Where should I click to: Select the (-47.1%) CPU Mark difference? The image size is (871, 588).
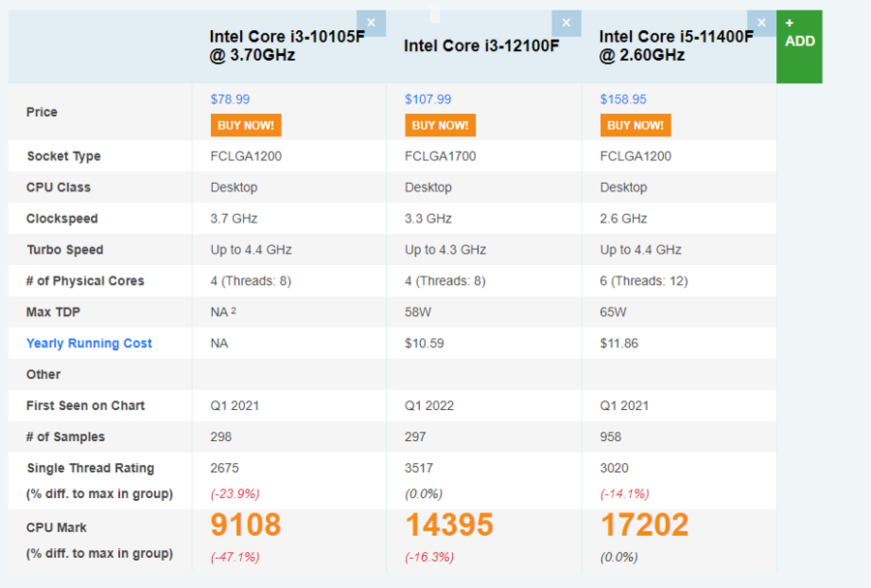(x=235, y=557)
